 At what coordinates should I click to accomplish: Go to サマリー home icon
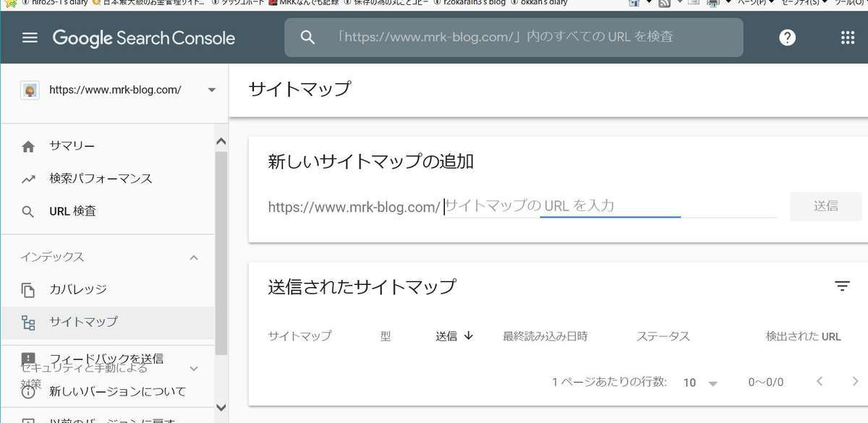tap(28, 147)
